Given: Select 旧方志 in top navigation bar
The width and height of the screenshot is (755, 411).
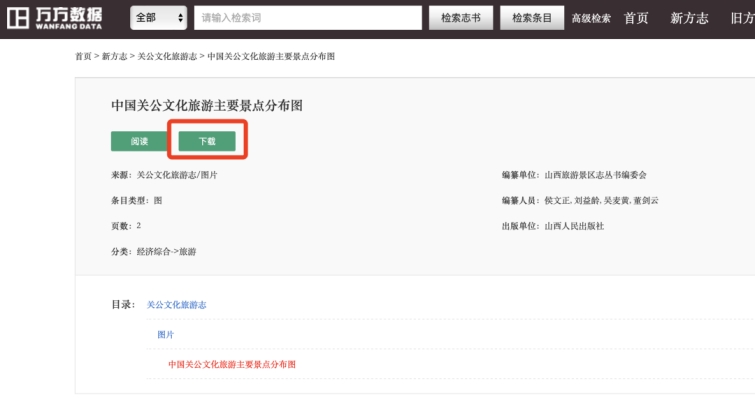Looking at the screenshot, I should (x=742, y=18).
